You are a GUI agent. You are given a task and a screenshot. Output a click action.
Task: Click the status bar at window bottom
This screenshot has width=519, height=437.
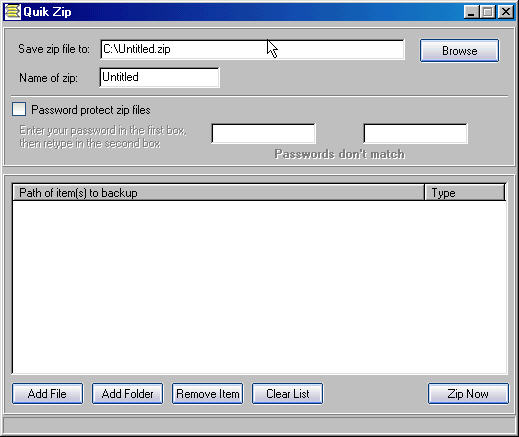pyautogui.click(x=259, y=425)
